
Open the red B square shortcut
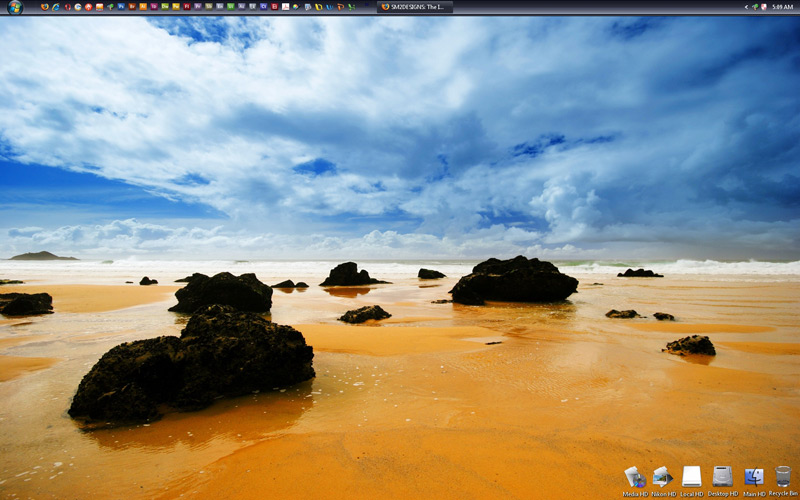point(274,7)
